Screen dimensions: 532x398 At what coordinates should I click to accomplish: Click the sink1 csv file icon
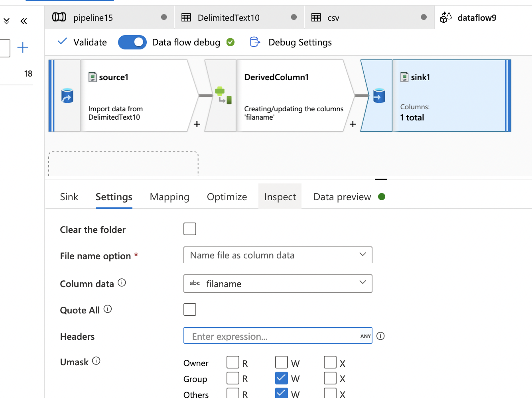click(x=404, y=77)
